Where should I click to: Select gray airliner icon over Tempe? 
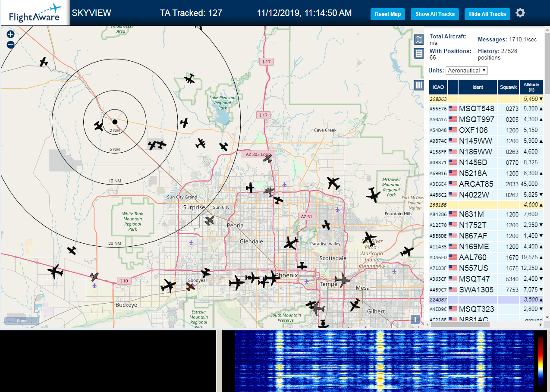point(343,280)
